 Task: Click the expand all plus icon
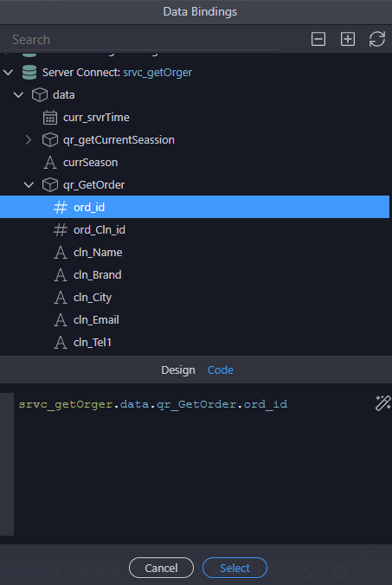pyautogui.click(x=348, y=39)
